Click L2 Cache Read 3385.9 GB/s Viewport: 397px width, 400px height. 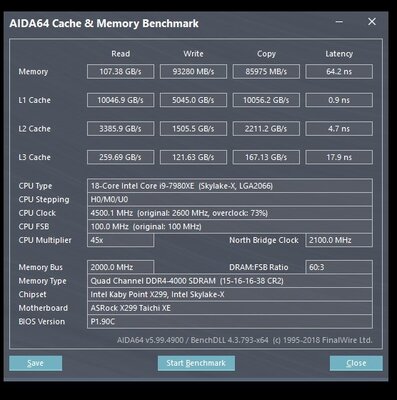tap(121, 129)
